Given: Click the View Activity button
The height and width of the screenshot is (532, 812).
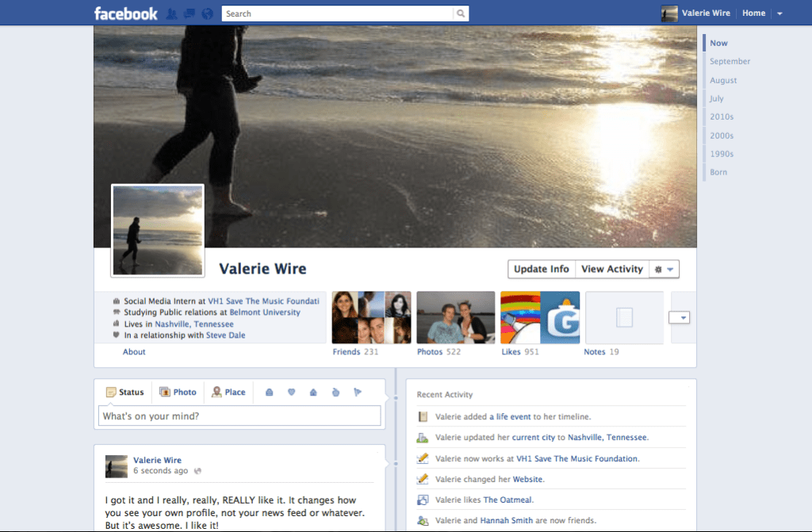Looking at the screenshot, I should pos(611,270).
